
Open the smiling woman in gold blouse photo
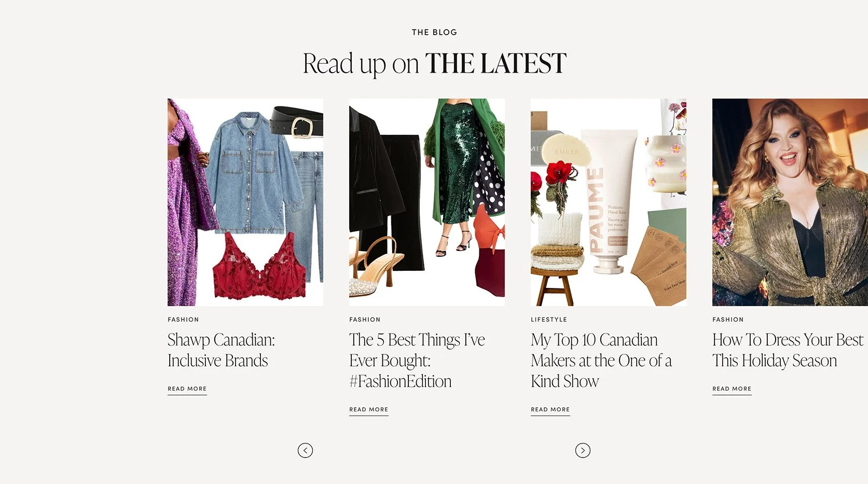(790, 202)
